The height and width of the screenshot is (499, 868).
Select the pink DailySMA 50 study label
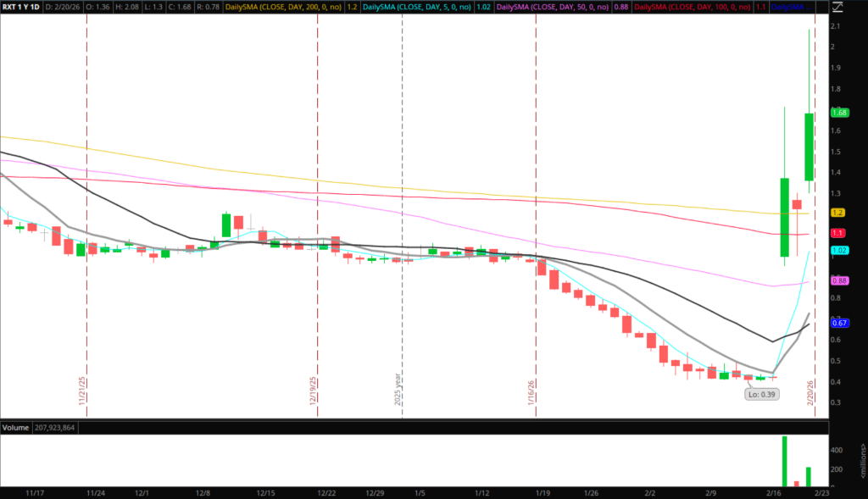pyautogui.click(x=551, y=7)
